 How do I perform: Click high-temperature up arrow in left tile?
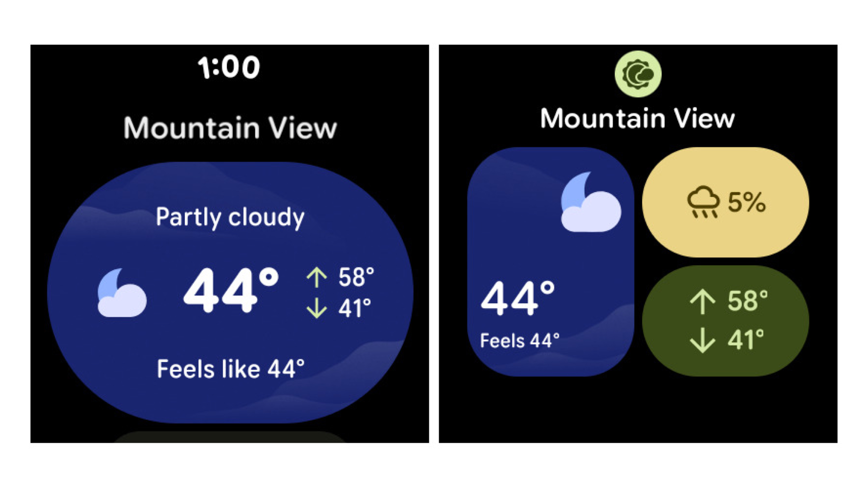pyautogui.click(x=316, y=278)
